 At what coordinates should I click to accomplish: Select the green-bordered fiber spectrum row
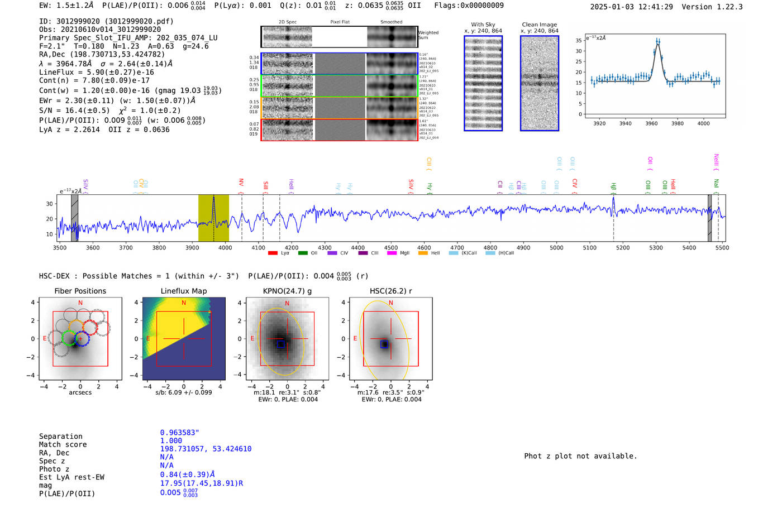click(x=339, y=86)
